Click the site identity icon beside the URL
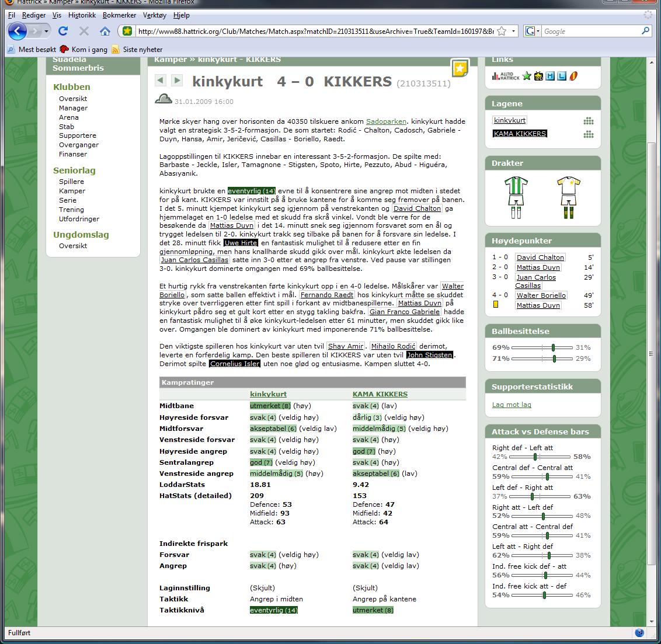 [127, 31]
